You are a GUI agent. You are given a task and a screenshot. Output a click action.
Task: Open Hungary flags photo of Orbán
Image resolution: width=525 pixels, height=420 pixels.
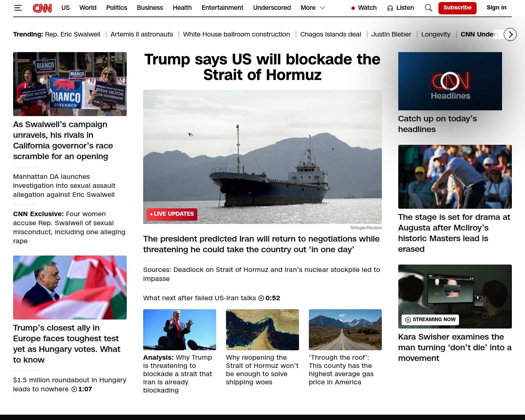[x=70, y=288]
